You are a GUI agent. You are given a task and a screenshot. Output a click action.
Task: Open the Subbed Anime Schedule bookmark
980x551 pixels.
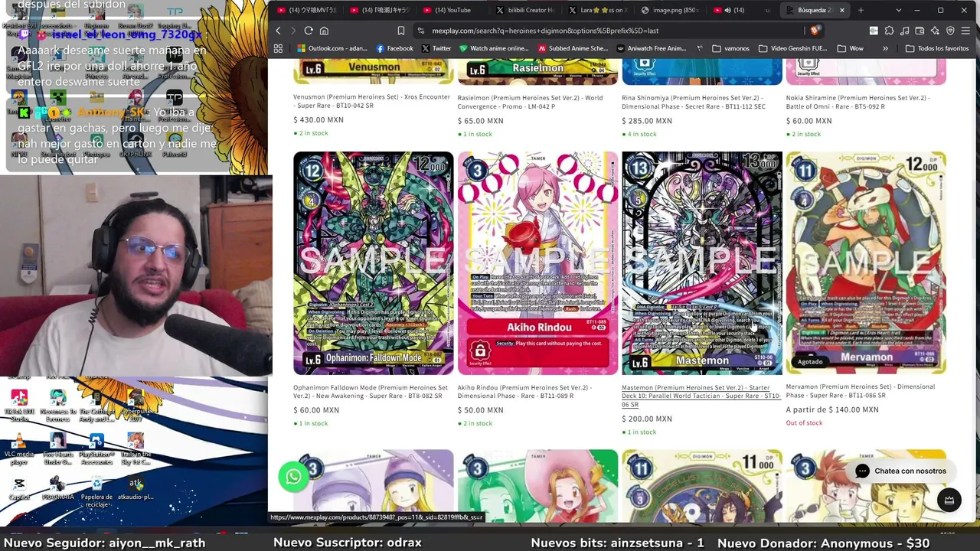pos(573,48)
